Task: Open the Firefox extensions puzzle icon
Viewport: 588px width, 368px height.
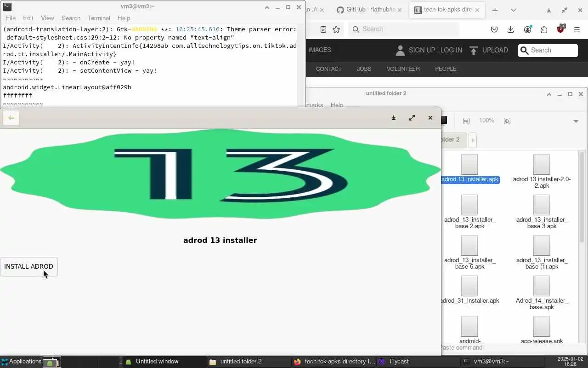Action: coord(544,29)
